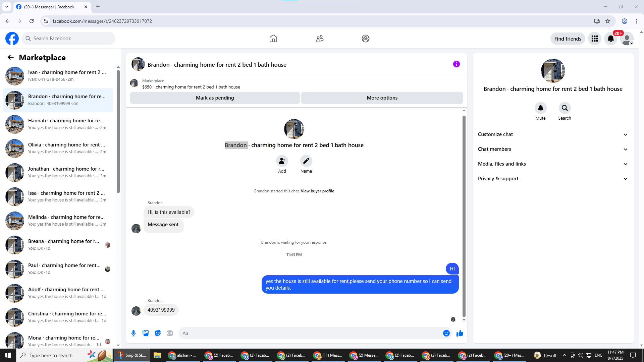Toggle the purple conversation information button

point(456,64)
